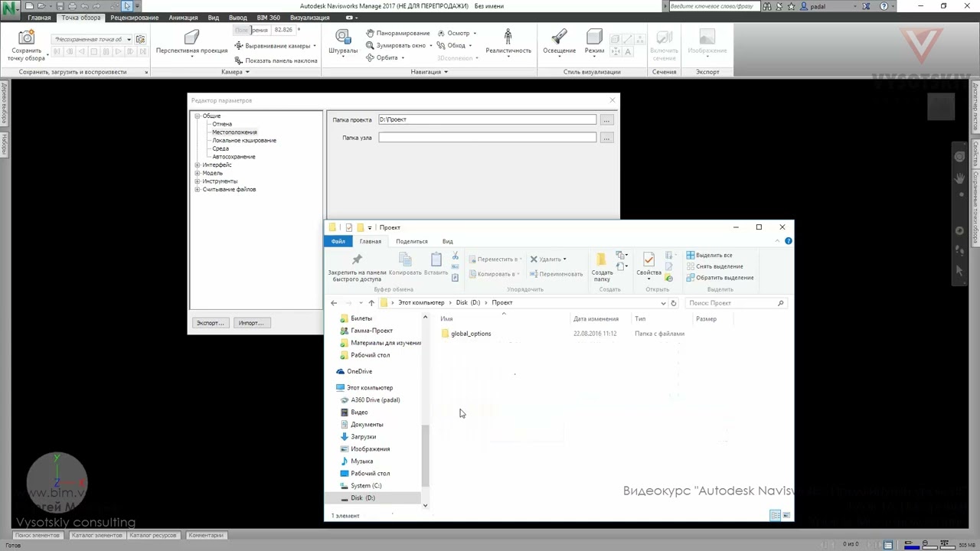980x551 pixels.
Task: Click the Explorer search box
Action: click(x=735, y=303)
